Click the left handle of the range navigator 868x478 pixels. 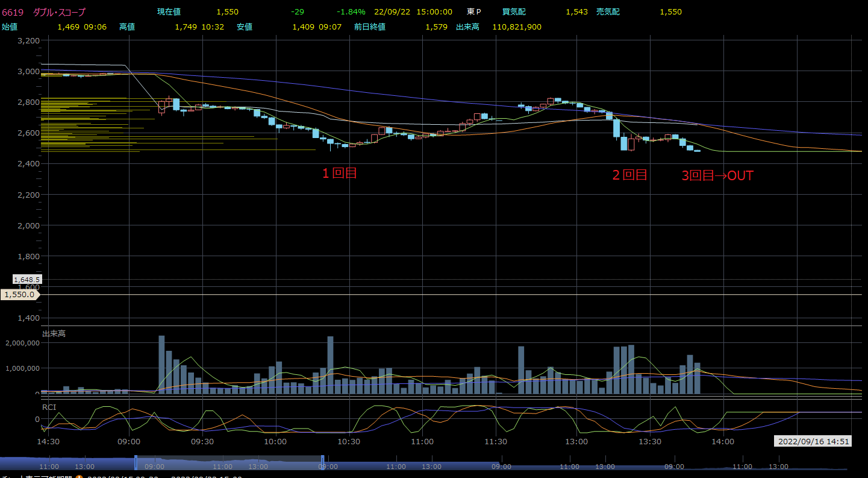tap(136, 462)
